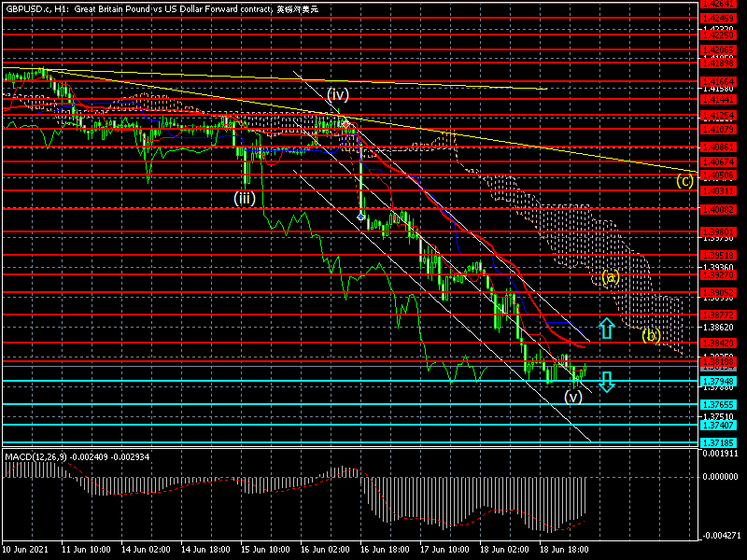This screenshot has height=560, width=747.
Task: Select the white (v) wave label
Action: (573, 396)
